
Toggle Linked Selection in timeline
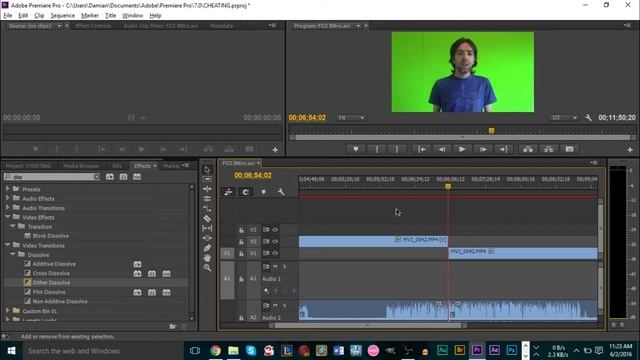[229, 191]
